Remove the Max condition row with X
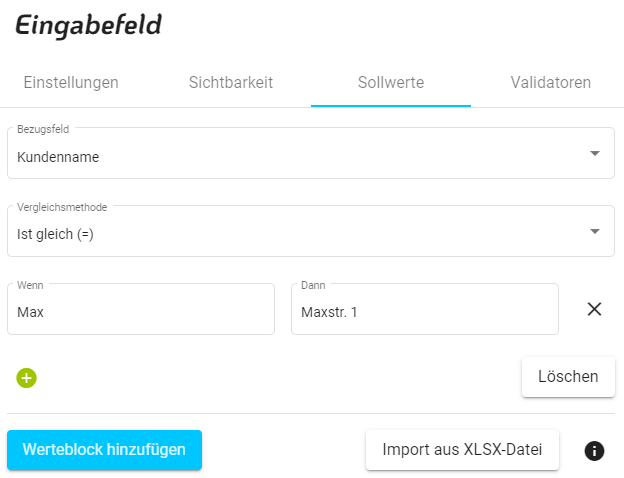This screenshot has width=624, height=478. pyautogui.click(x=594, y=309)
